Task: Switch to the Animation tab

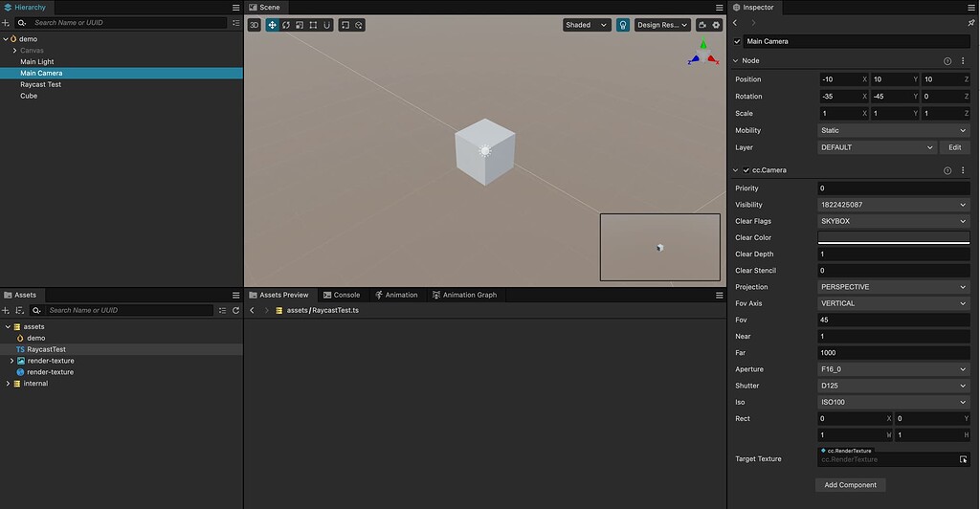Action: click(x=396, y=296)
